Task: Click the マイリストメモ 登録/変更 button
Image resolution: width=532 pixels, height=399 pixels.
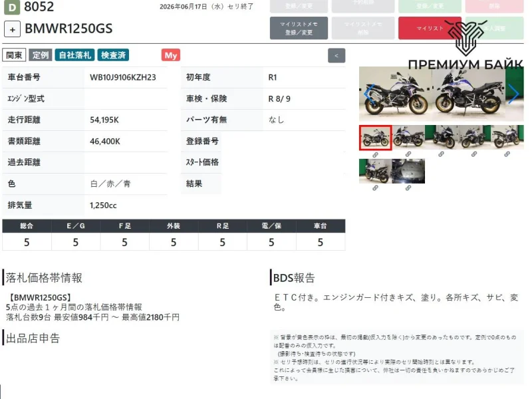Action: tap(299, 28)
